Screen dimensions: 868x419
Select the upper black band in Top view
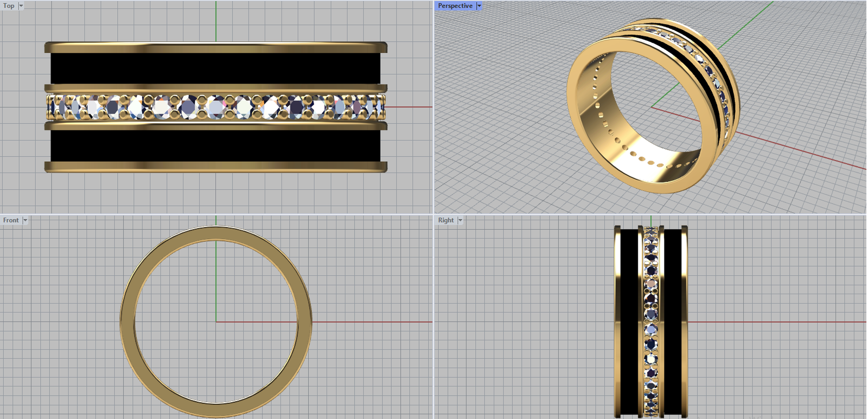coord(215,68)
